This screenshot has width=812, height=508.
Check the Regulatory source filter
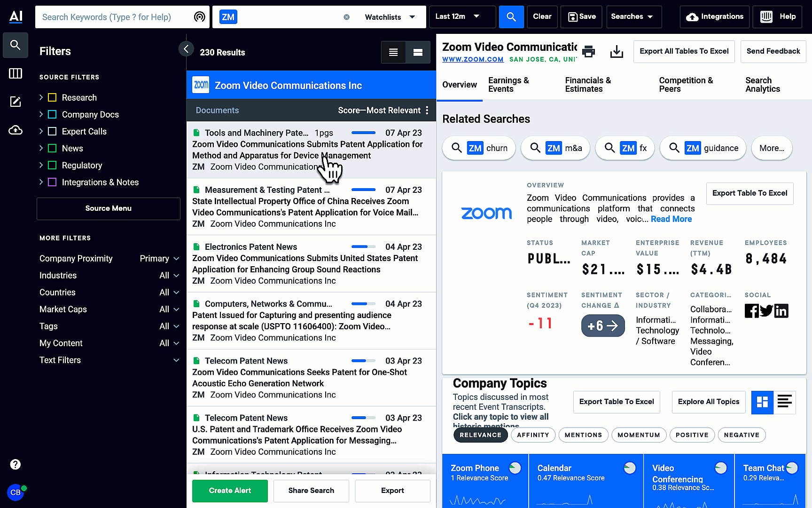coord(52,165)
